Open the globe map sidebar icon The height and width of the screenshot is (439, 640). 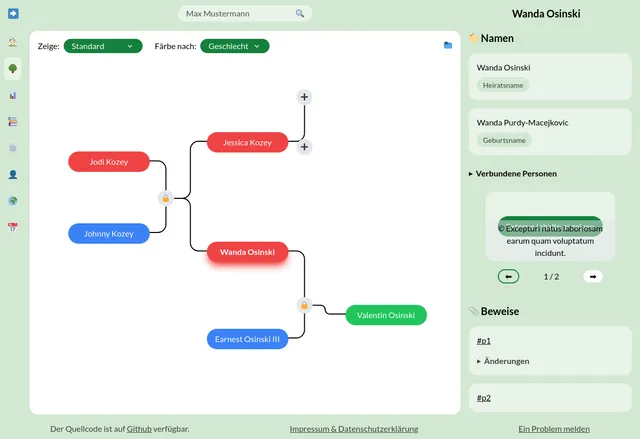(13, 200)
